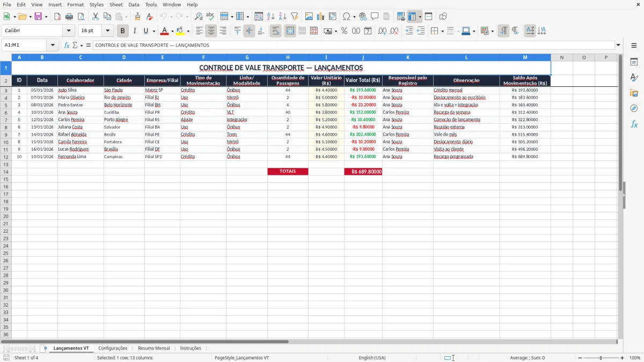Open the Font Name dropdown
Viewport: 644px width, 362px height.
click(x=69, y=31)
